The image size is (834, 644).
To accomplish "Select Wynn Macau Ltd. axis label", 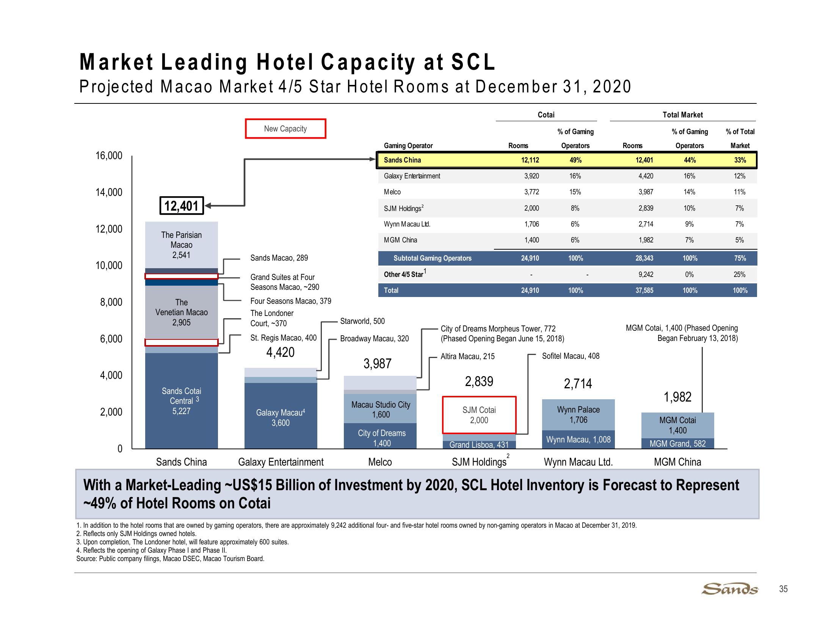I will (578, 462).
